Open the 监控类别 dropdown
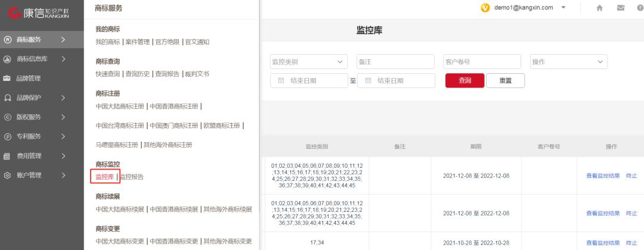The height and width of the screenshot is (250, 644). tap(309, 62)
